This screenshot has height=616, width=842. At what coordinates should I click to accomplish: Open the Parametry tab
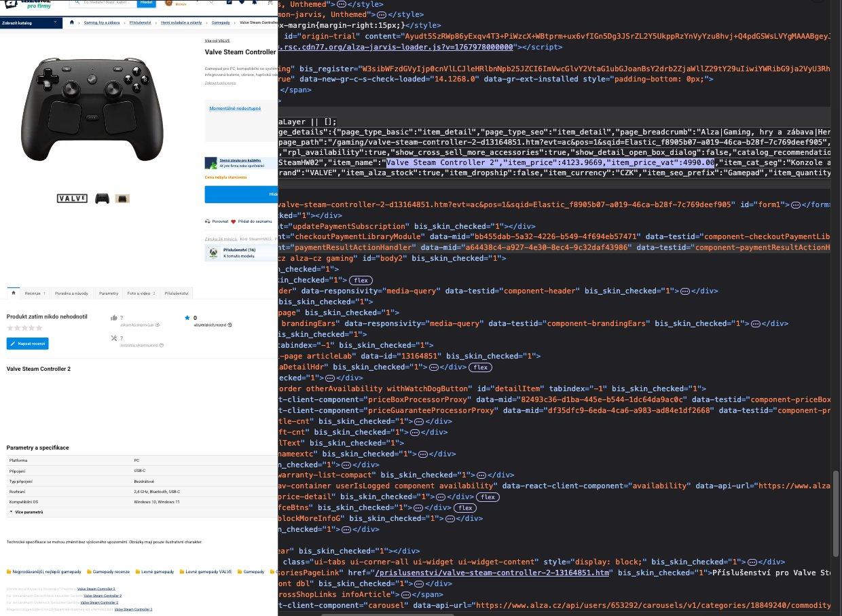point(108,293)
